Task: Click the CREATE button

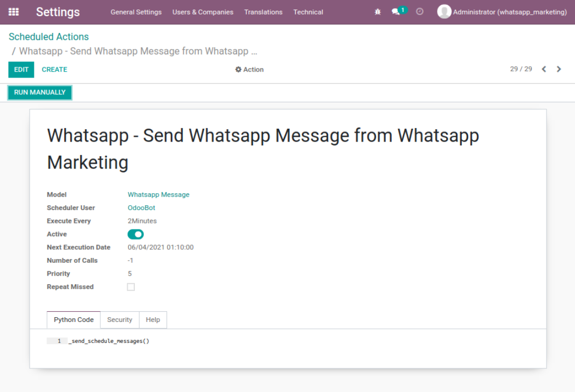Action: (54, 69)
